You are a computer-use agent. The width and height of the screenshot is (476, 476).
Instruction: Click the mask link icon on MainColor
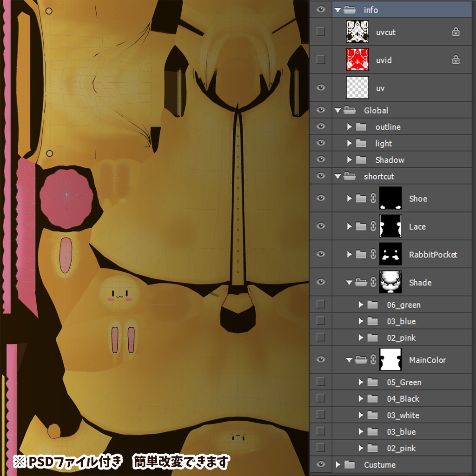[373, 360]
